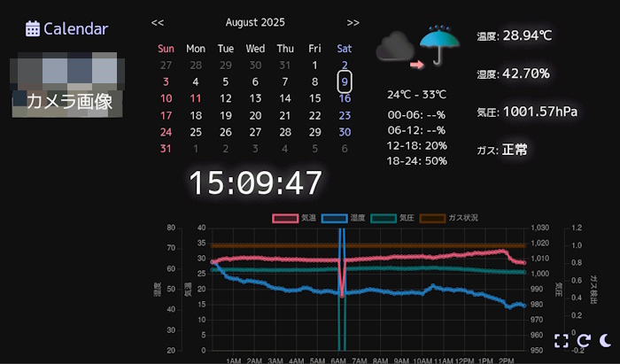Click the August 2025 month title
The width and height of the screenshot is (620, 364).
point(255,22)
